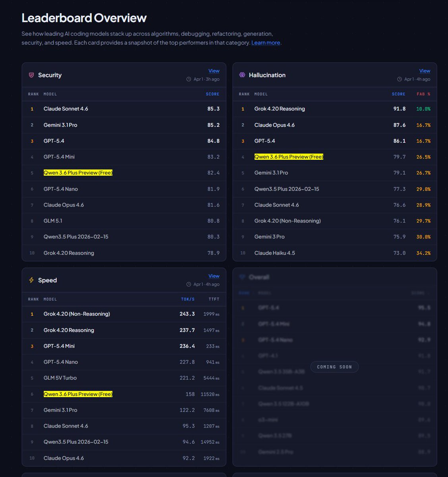Click the 243.3 tokens per second value
The image size is (448, 477).
(x=187, y=314)
